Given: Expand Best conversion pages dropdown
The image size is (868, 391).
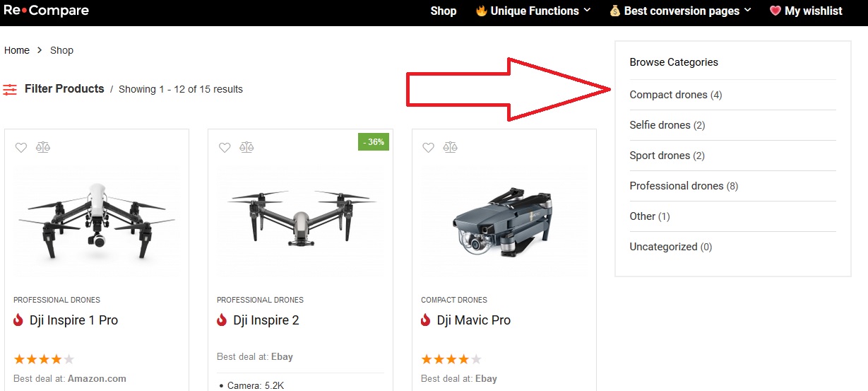Looking at the screenshot, I should [680, 11].
